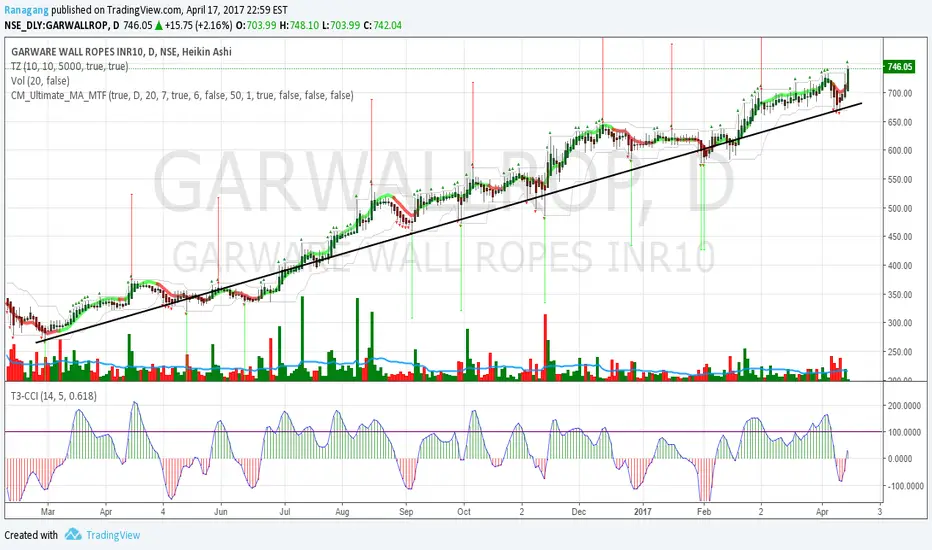
Task: Click the Sep label on the time axis
Action: [406, 511]
